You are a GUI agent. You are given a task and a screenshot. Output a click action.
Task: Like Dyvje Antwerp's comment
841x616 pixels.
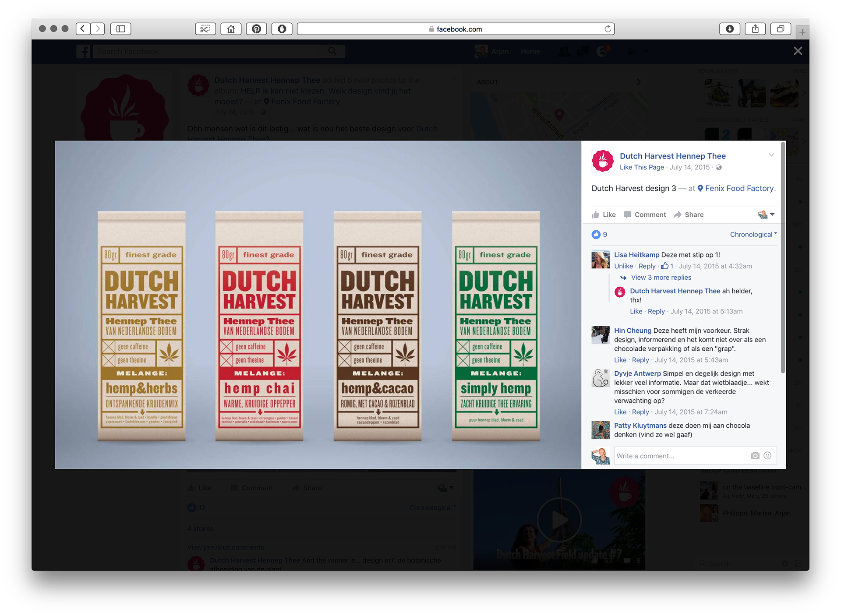click(x=620, y=412)
